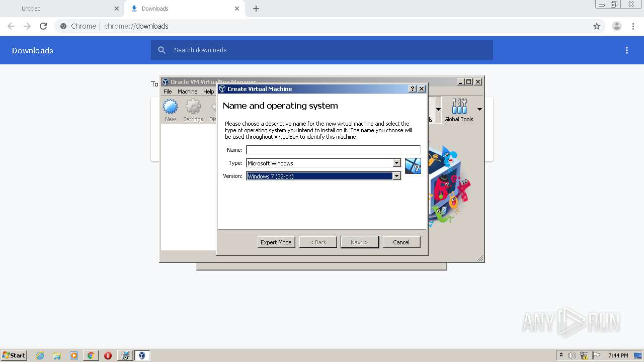Open the Downloads page three-dot menu
Viewport: 644px width, 362px height.
[x=627, y=50]
